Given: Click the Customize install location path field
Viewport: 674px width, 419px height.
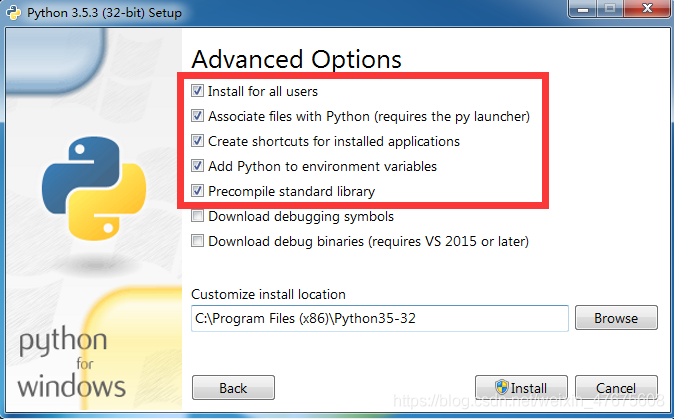Looking at the screenshot, I should (x=379, y=318).
